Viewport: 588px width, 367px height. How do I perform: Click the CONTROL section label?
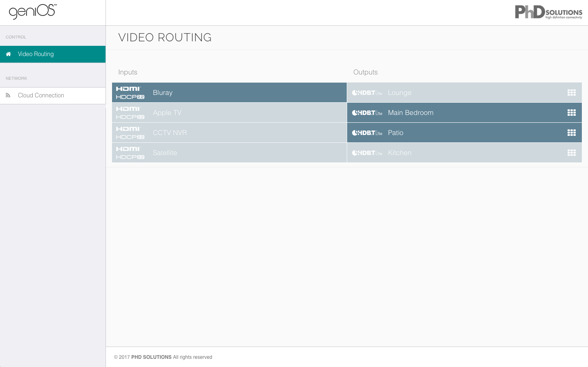click(16, 37)
